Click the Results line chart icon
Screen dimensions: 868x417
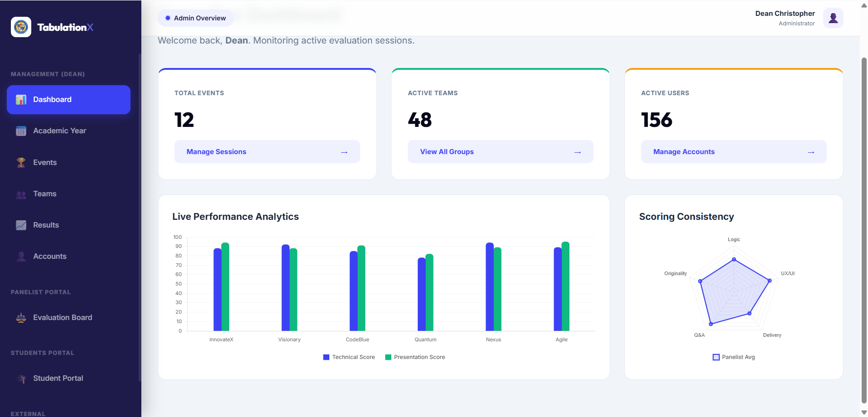click(x=21, y=225)
